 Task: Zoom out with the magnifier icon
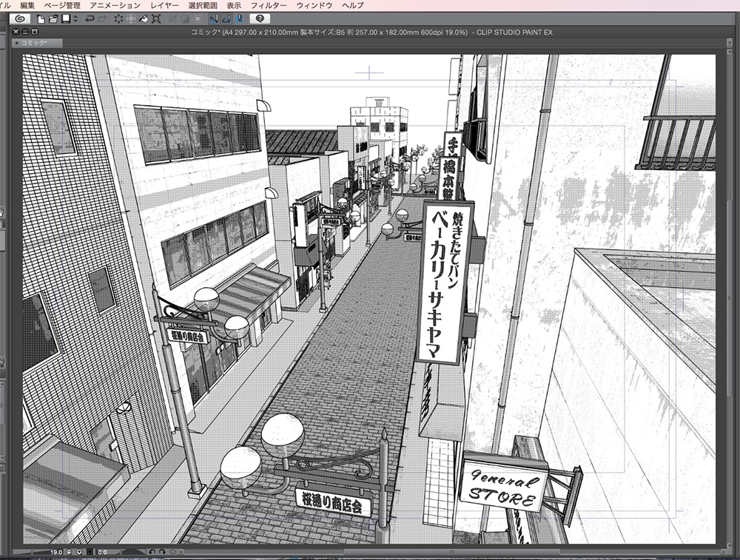coord(68,552)
